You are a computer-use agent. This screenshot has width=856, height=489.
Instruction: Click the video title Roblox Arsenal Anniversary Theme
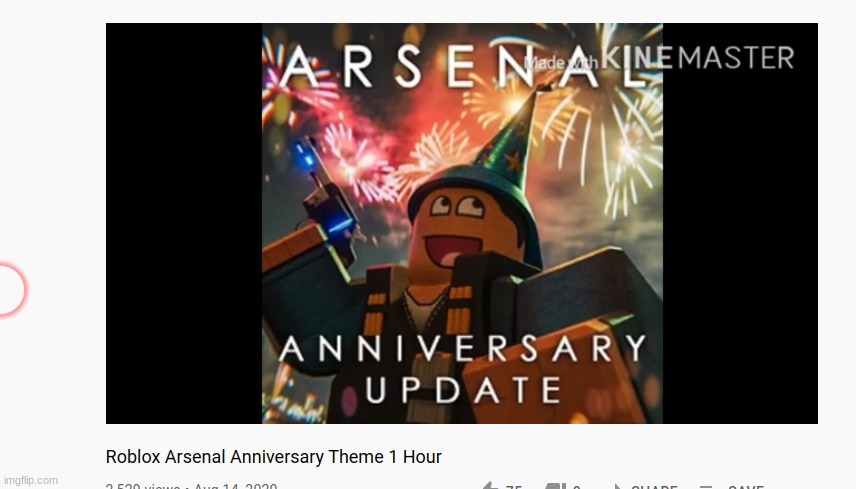(274, 457)
